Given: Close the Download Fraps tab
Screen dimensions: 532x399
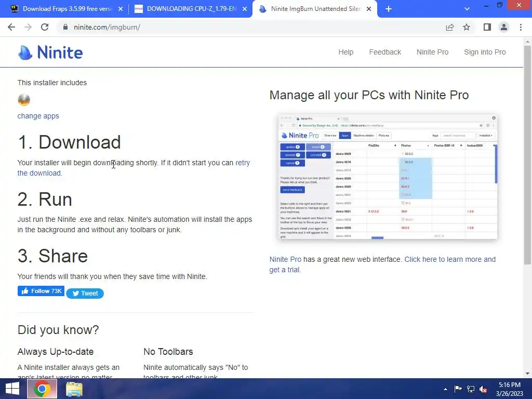Looking at the screenshot, I should (x=121, y=9).
